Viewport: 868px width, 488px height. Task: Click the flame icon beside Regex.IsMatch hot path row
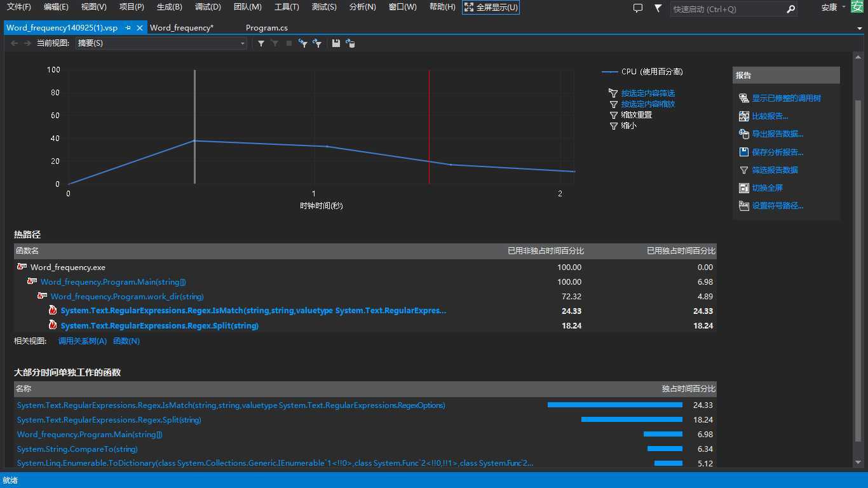(53, 311)
